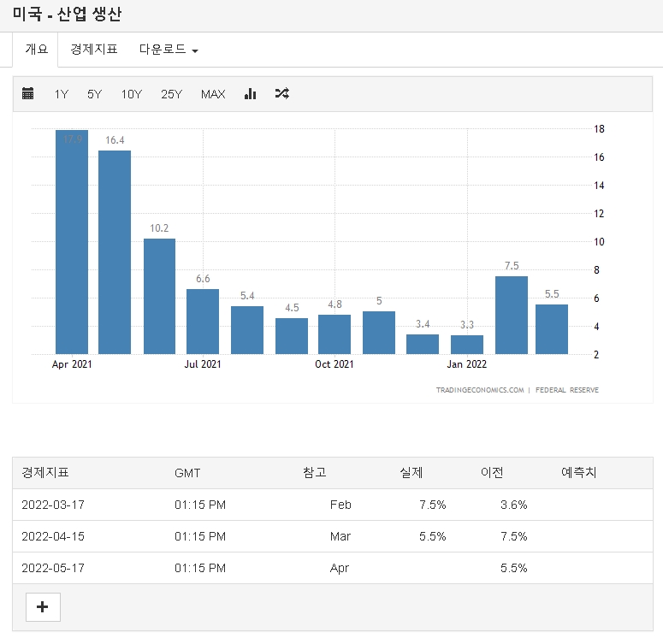The width and height of the screenshot is (663, 644).
Task: Click the 3.4 value bar
Action: click(x=423, y=344)
